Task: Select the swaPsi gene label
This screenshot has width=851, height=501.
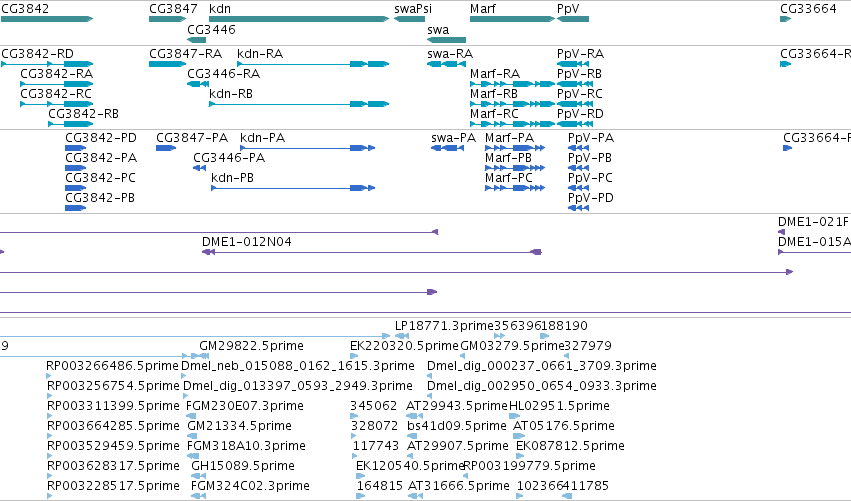Action: [x=413, y=9]
